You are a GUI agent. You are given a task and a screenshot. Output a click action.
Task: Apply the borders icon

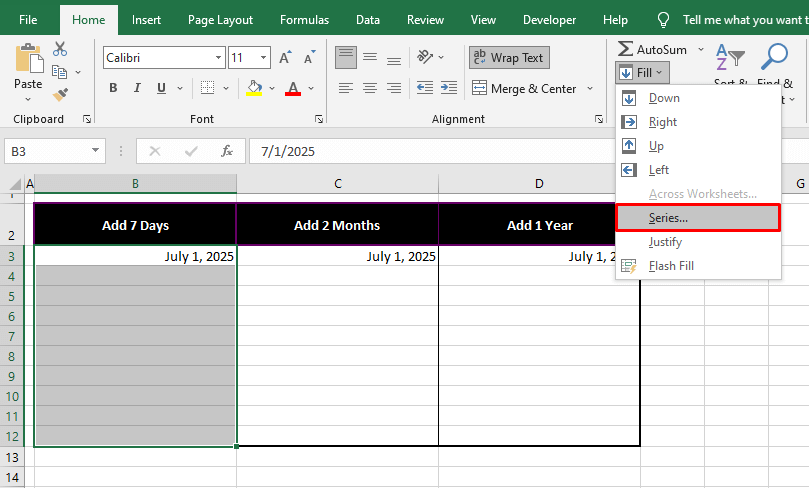[x=207, y=88]
